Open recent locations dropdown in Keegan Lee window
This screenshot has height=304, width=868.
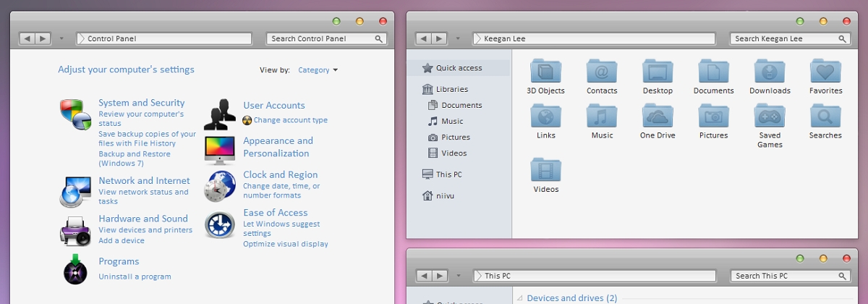click(x=458, y=39)
